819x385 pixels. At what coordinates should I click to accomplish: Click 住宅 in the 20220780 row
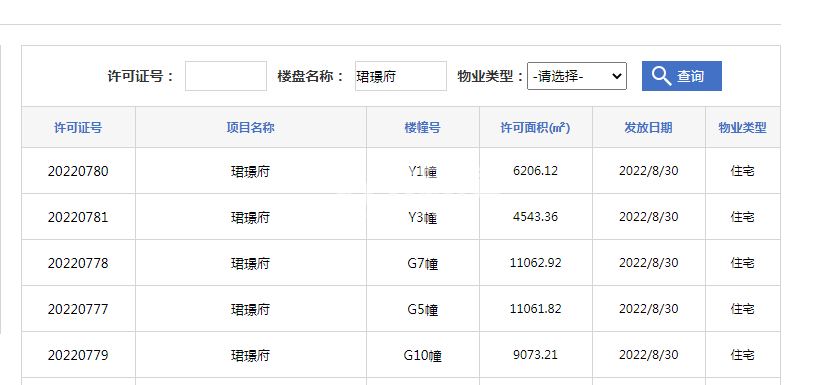[x=742, y=171]
